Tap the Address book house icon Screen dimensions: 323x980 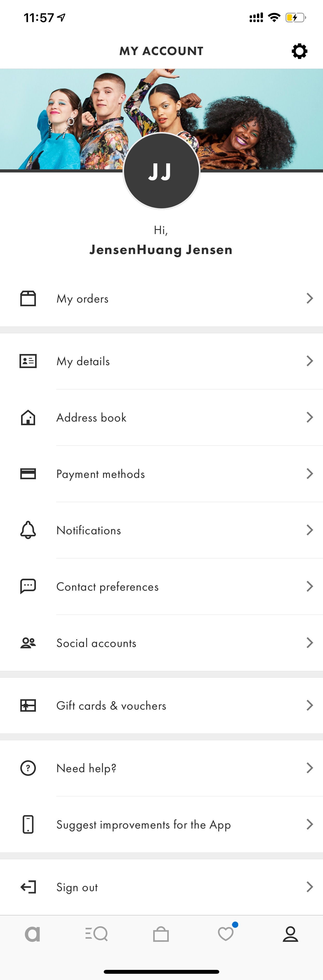point(28,417)
